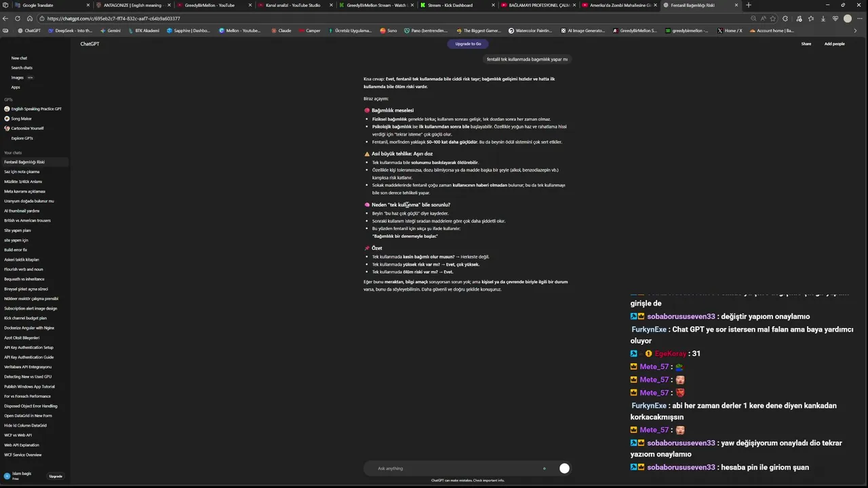Open the Claude bookmark icon

tap(274, 30)
